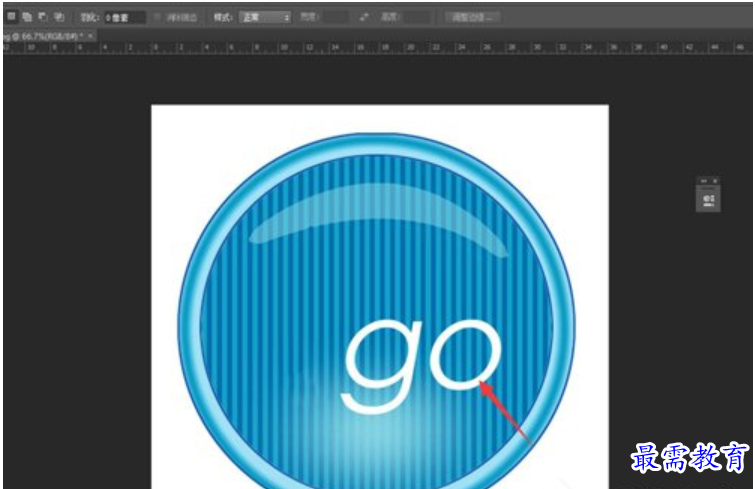This screenshot has width=755, height=489.
Task: Click the width input field
Action: (336, 17)
